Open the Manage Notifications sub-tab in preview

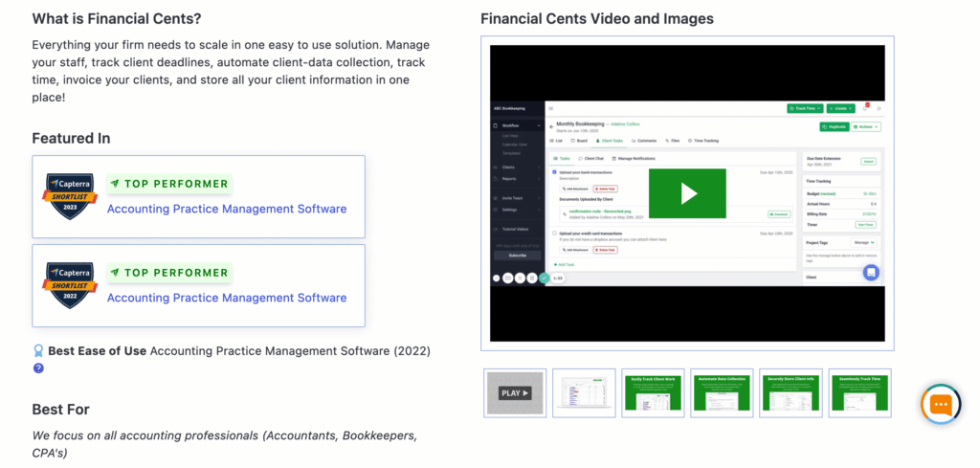click(x=634, y=159)
